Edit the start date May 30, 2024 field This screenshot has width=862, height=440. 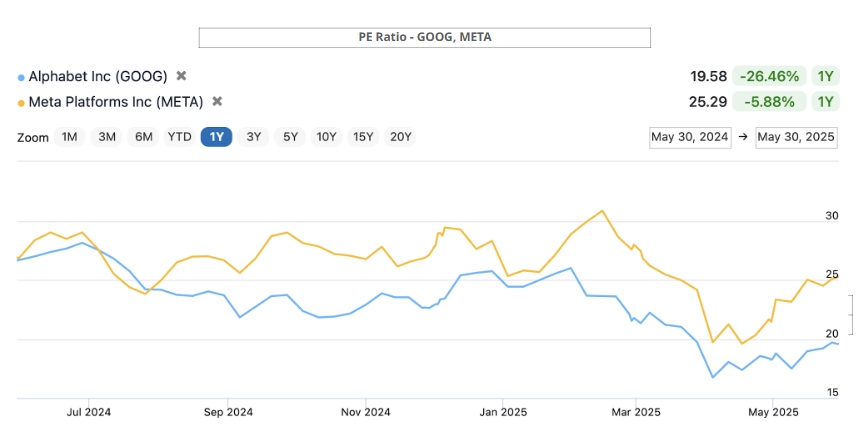point(690,137)
